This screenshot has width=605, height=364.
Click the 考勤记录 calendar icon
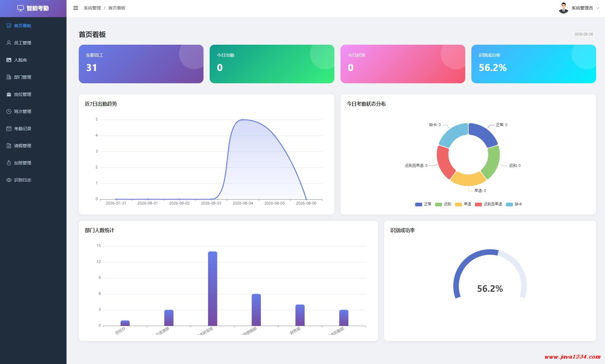(9, 129)
